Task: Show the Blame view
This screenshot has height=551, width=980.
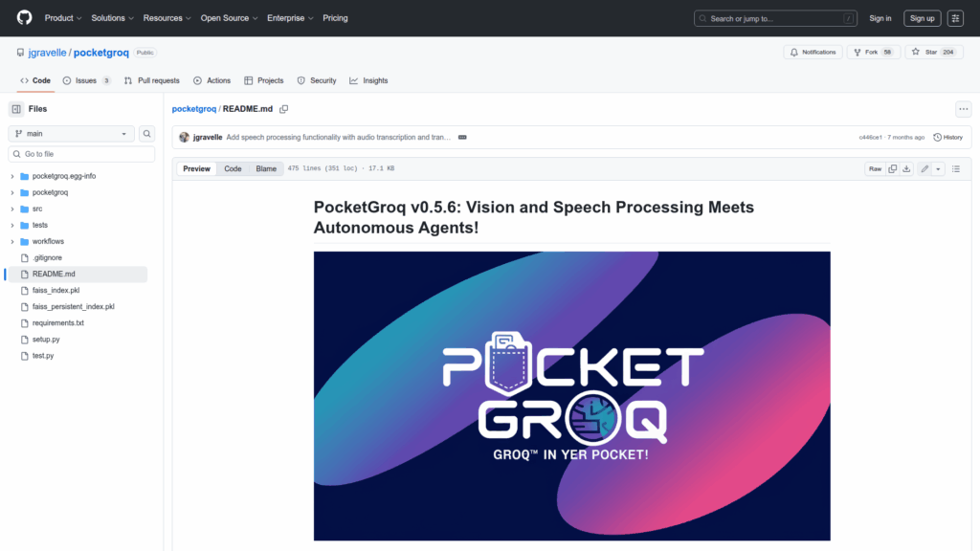Action: click(x=266, y=168)
